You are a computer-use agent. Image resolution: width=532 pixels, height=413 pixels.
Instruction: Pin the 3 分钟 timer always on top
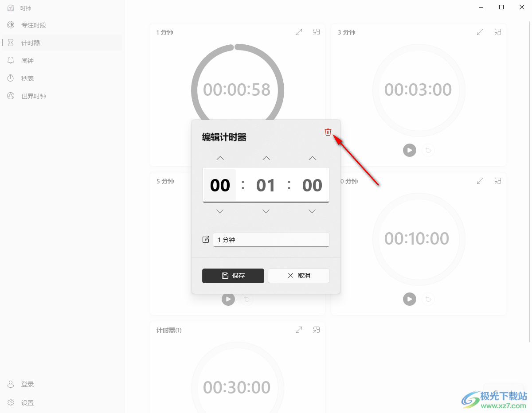point(498,32)
